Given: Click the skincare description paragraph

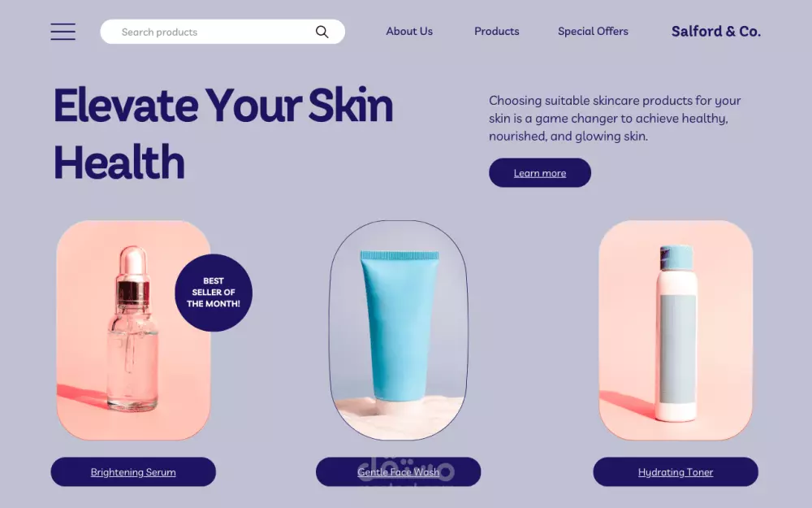Looking at the screenshot, I should [615, 118].
